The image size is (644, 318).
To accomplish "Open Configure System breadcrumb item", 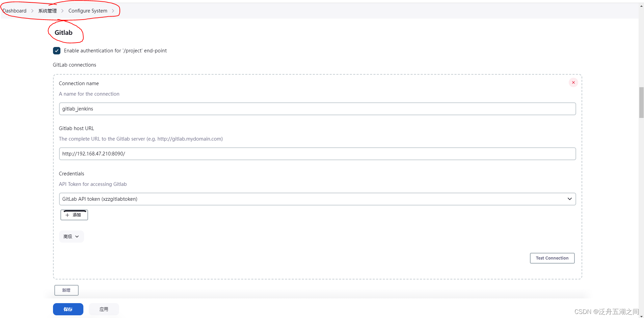I will click(88, 11).
